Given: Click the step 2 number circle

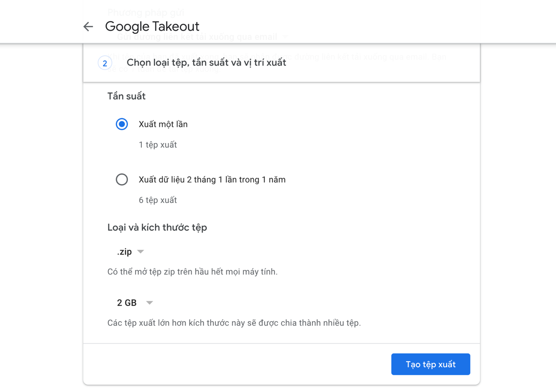Looking at the screenshot, I should (105, 63).
